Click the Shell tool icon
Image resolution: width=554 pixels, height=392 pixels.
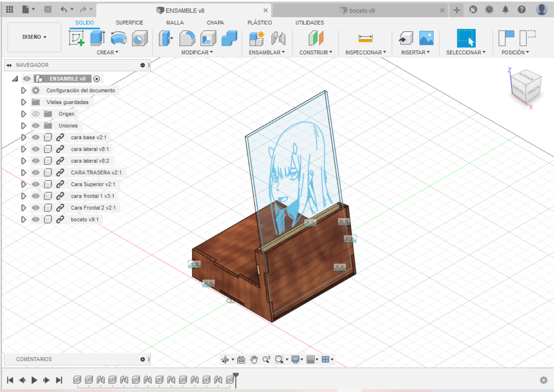[x=208, y=38]
